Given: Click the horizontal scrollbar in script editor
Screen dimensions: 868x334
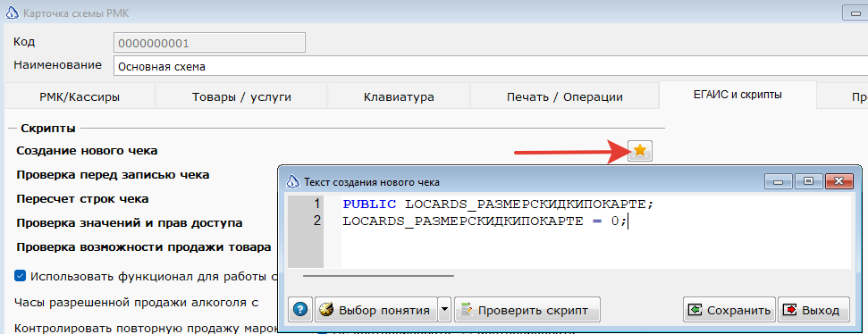Looking at the screenshot, I should pyautogui.click(x=379, y=275).
